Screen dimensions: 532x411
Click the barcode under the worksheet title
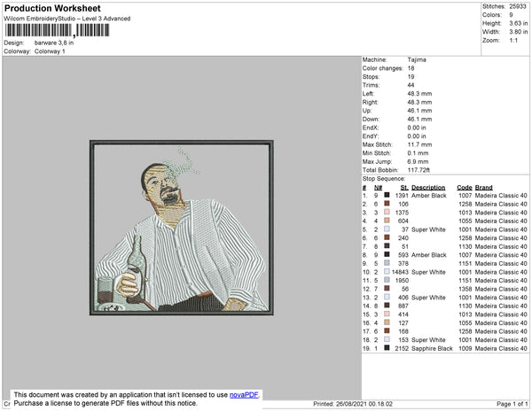[x=57, y=30]
